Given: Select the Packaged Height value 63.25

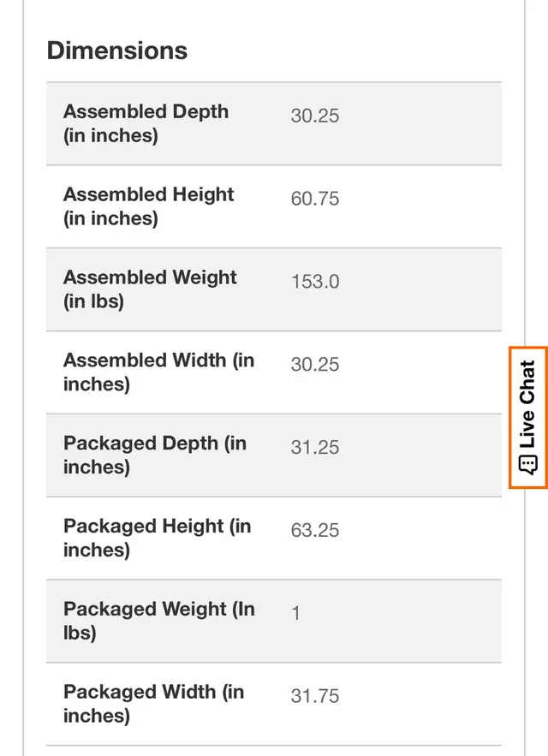Looking at the screenshot, I should (x=314, y=531).
